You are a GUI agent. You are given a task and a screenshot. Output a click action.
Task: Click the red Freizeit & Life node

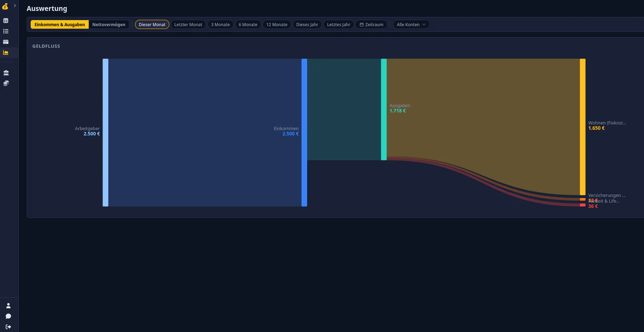(582, 205)
